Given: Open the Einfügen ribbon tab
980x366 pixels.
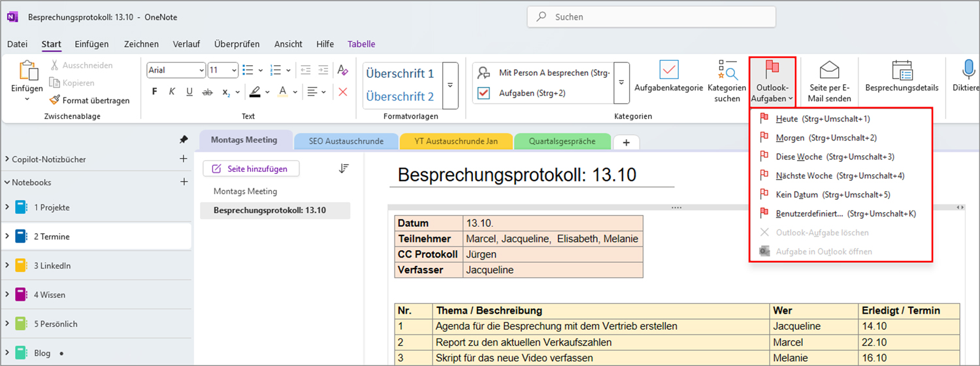Looking at the screenshot, I should tap(91, 44).
